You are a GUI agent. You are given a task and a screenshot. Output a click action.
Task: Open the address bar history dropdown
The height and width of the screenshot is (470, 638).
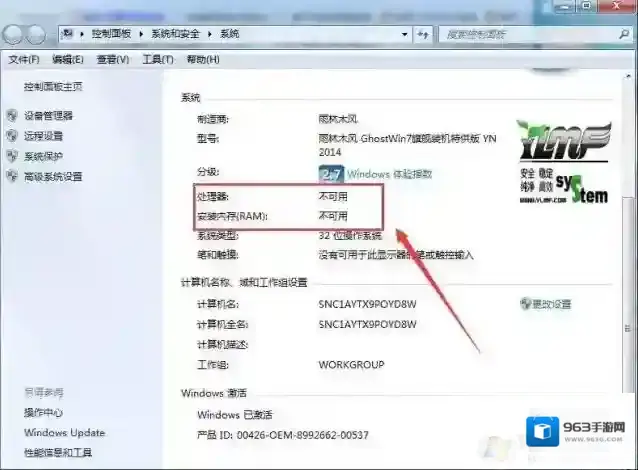pos(404,34)
